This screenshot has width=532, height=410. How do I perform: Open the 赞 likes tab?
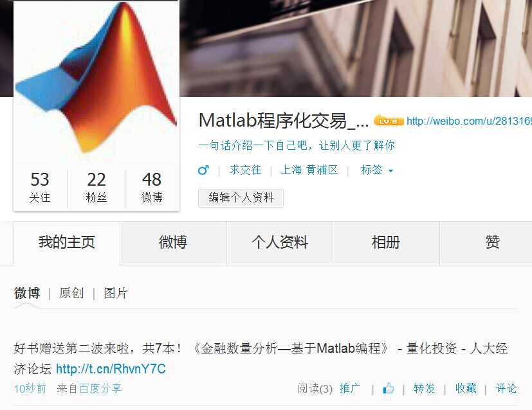coord(492,243)
